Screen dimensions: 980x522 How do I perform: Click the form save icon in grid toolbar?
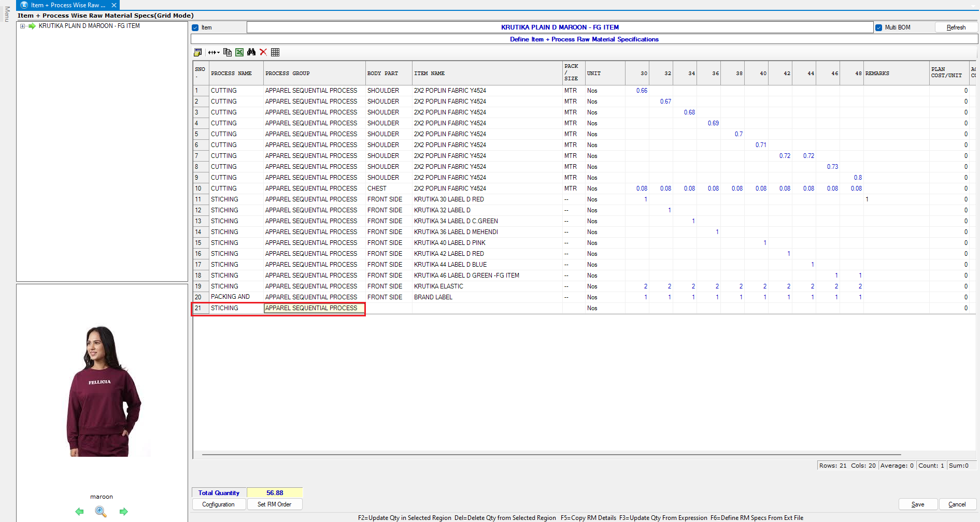(197, 52)
